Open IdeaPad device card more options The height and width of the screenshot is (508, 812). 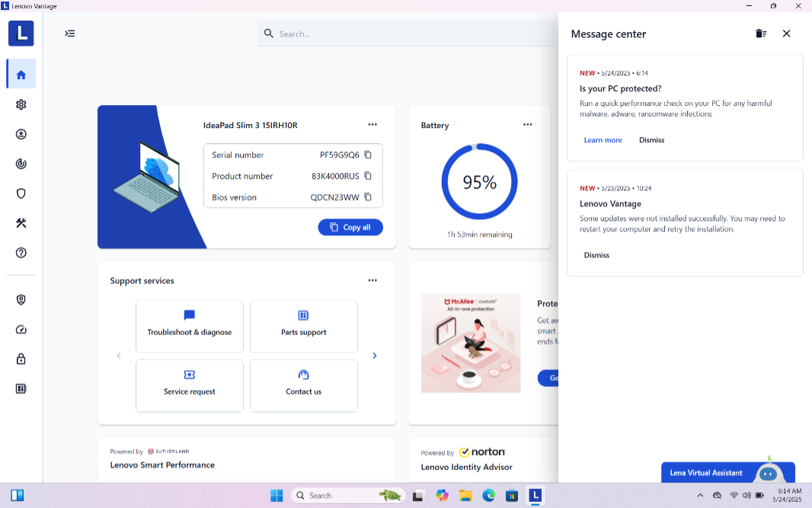tap(372, 125)
